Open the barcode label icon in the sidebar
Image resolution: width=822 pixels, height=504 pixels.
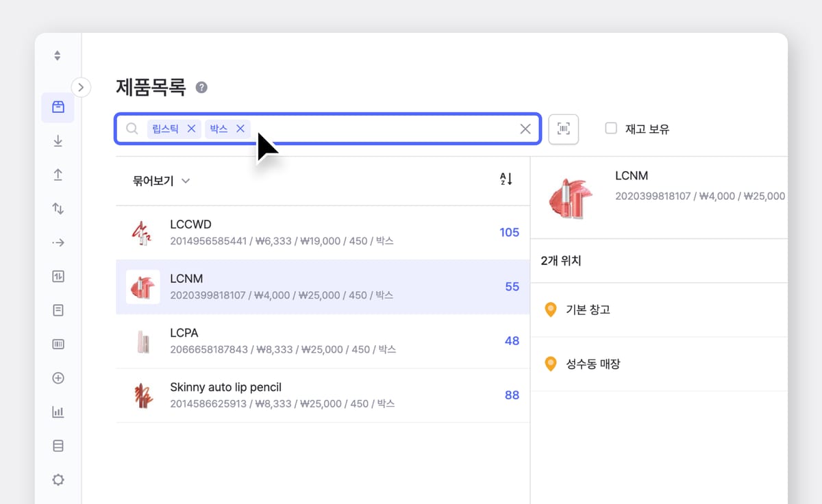(58, 344)
